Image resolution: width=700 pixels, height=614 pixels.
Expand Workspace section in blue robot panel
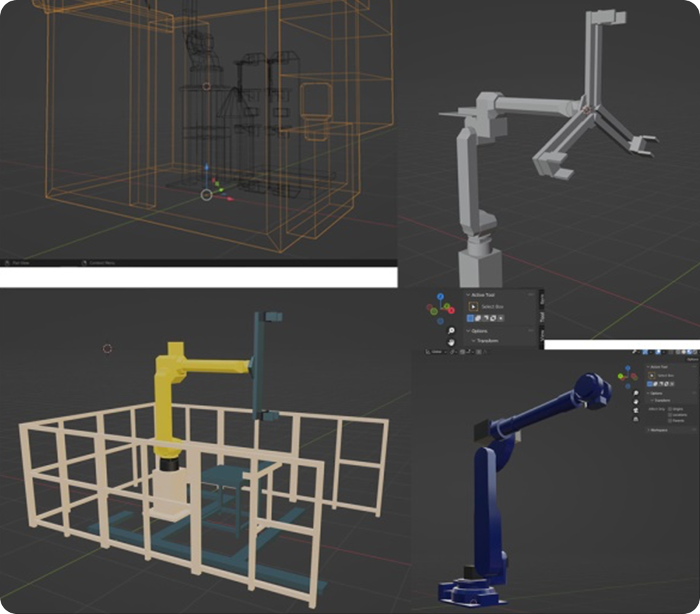648,430
